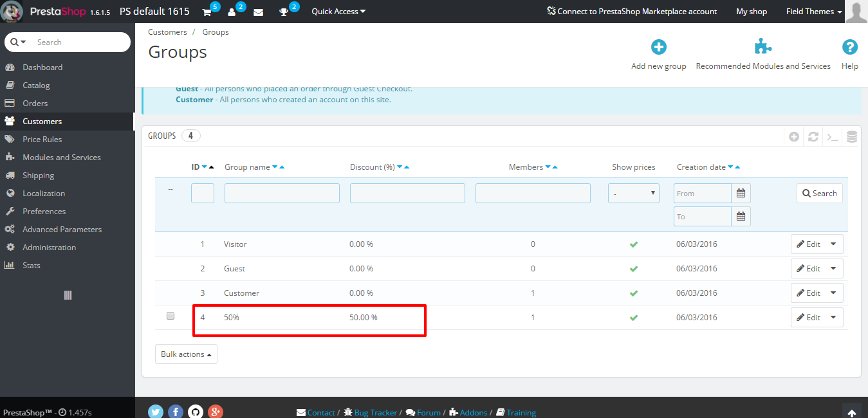
Task: Open the trophy achievements icon
Action: (x=284, y=12)
